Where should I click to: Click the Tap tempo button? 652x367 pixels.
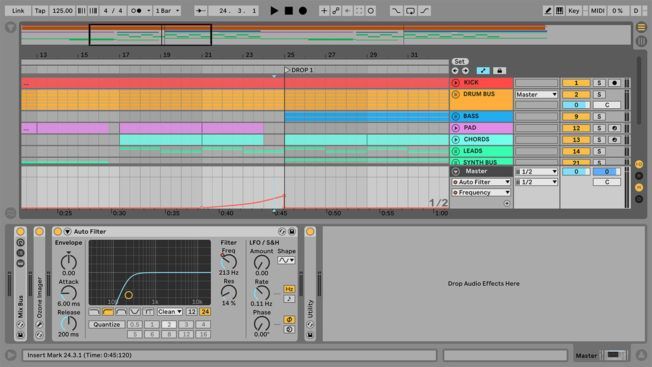tap(40, 11)
